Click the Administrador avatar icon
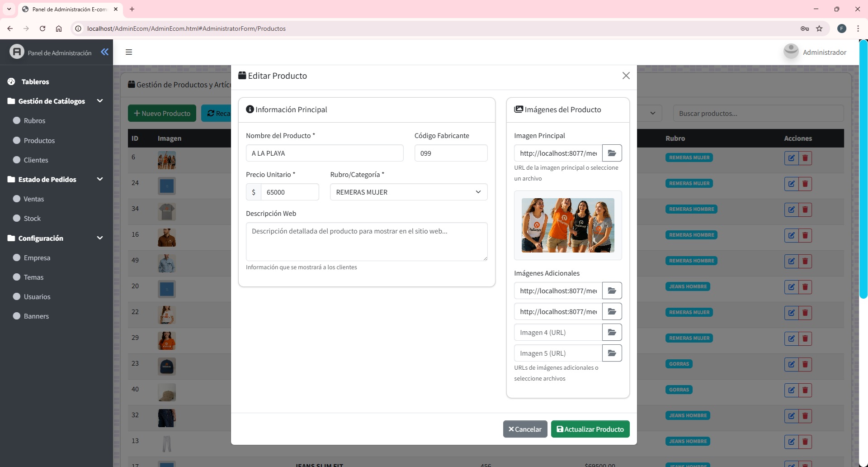This screenshot has height=467, width=868. (790, 51)
